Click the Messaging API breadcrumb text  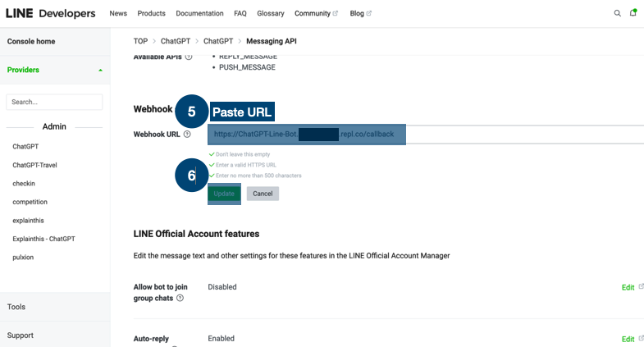point(272,41)
